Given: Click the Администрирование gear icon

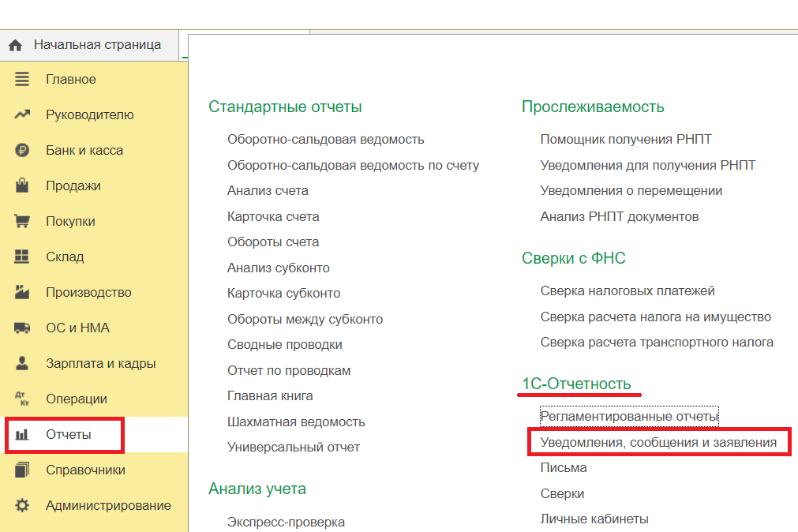Looking at the screenshot, I should pyautogui.click(x=22, y=505).
